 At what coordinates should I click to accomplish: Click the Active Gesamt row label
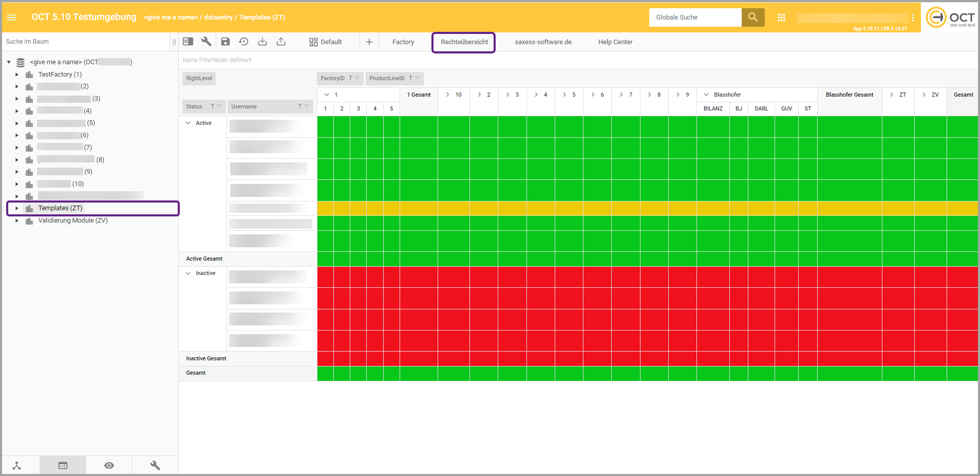coord(204,259)
